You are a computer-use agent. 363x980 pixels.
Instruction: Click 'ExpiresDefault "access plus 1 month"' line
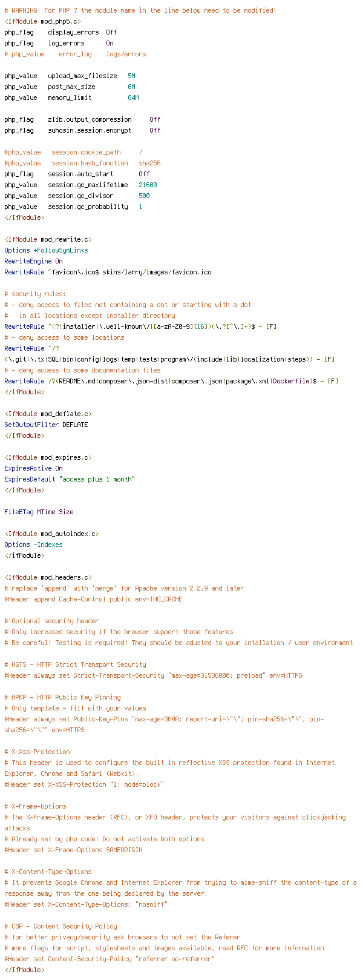pos(70,479)
